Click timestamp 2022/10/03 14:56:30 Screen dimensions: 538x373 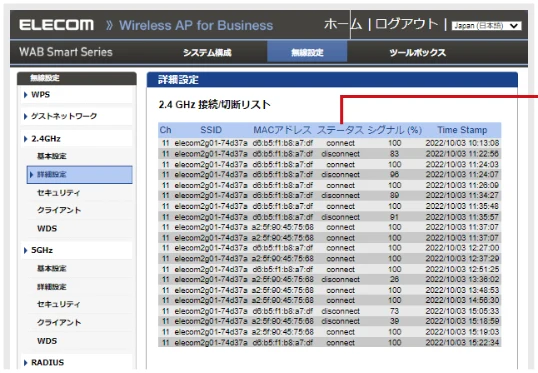pos(462,300)
